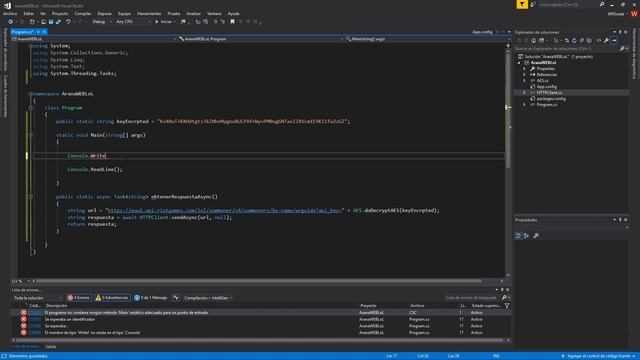The height and width of the screenshot is (360, 640).
Task: Open the App.config preview tab
Action: point(482,32)
